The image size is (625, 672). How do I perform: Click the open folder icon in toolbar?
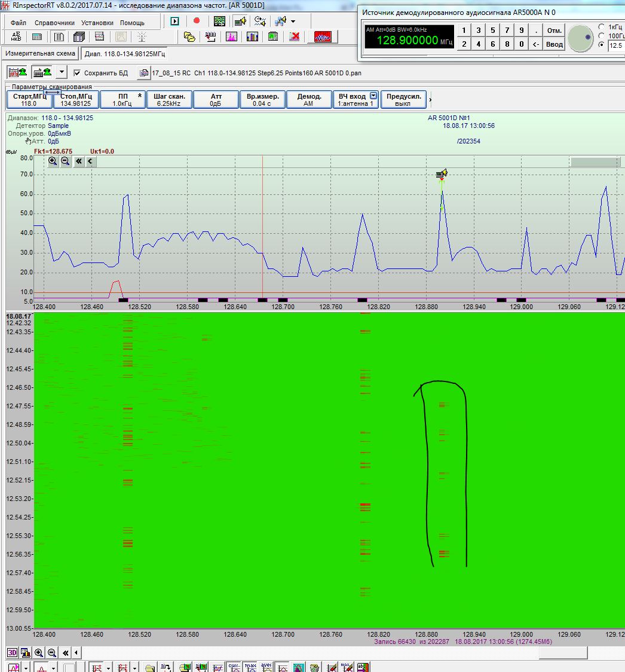189,36
